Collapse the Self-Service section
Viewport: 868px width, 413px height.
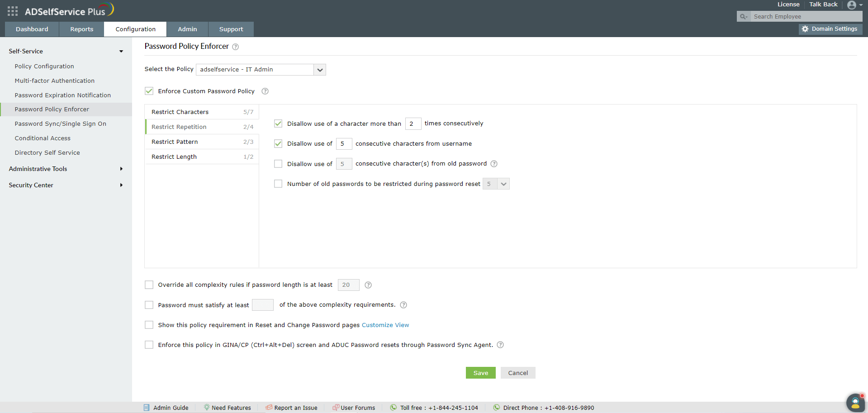pos(121,51)
